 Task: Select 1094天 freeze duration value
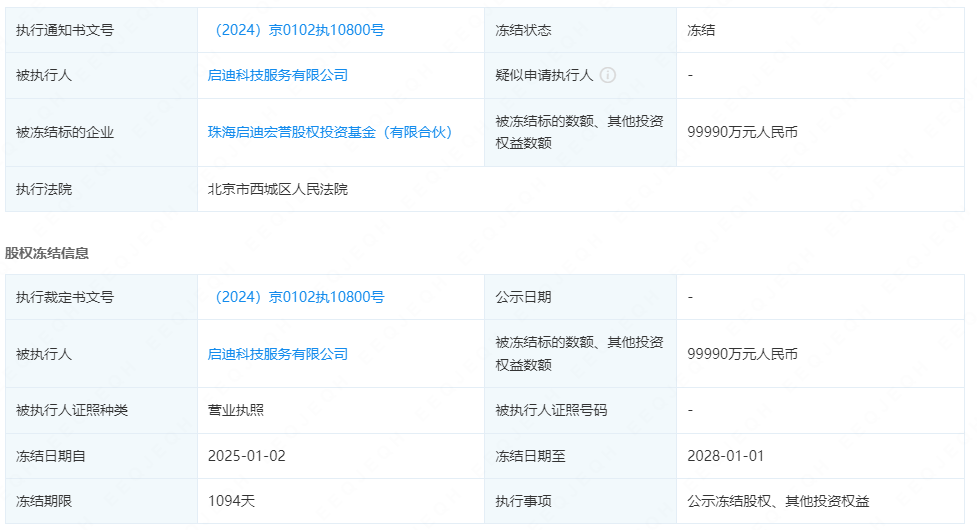point(231,501)
